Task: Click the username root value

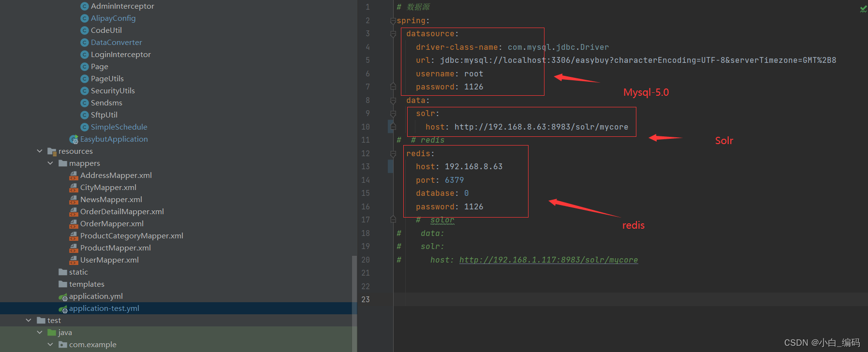Action: pos(474,74)
